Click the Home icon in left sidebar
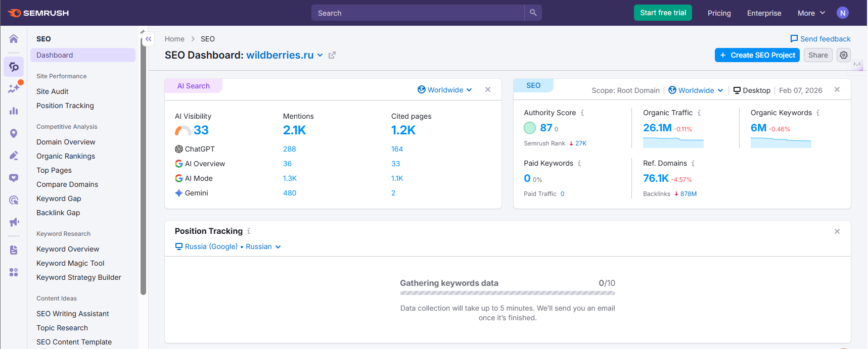This screenshot has height=349, width=868. [x=14, y=39]
